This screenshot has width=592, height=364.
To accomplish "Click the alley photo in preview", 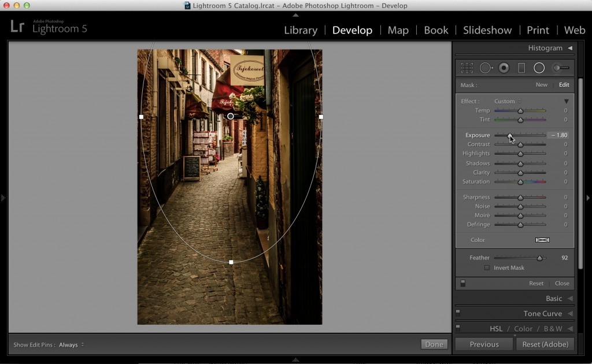I will coord(230,187).
